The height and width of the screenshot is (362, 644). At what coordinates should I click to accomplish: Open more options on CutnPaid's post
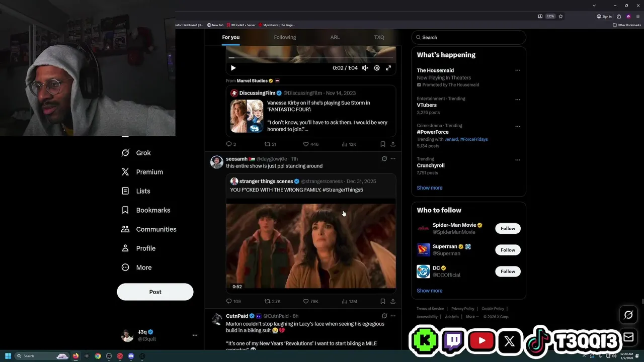point(393,316)
